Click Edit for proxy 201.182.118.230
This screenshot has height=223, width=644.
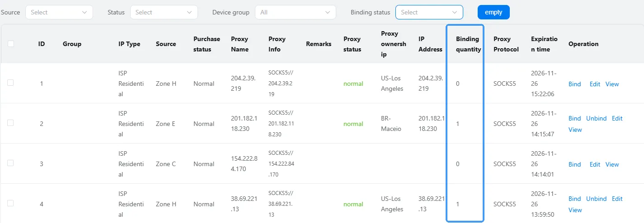pos(617,118)
